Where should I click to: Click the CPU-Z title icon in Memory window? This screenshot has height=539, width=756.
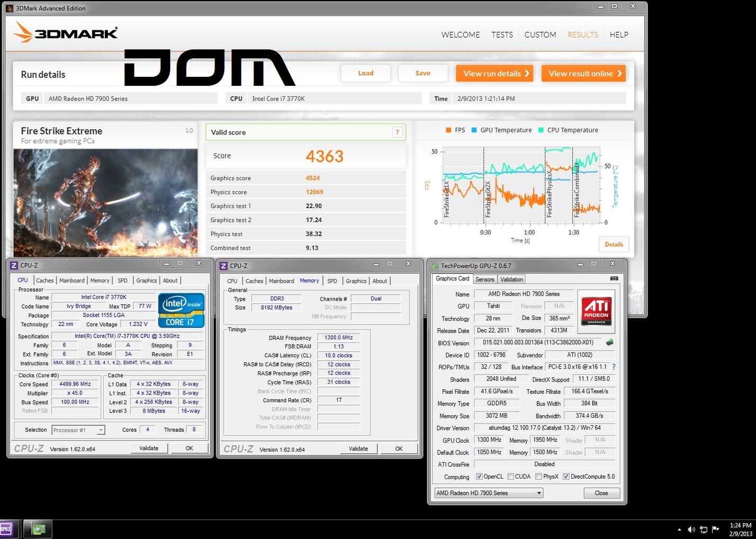[x=223, y=266]
